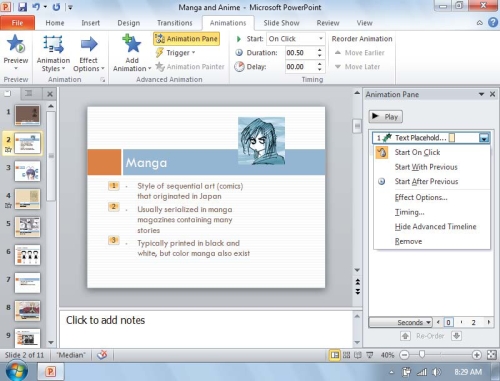Image resolution: width=500 pixels, height=381 pixels.
Task: Switch to the Slide Show tab
Action: [x=281, y=23]
